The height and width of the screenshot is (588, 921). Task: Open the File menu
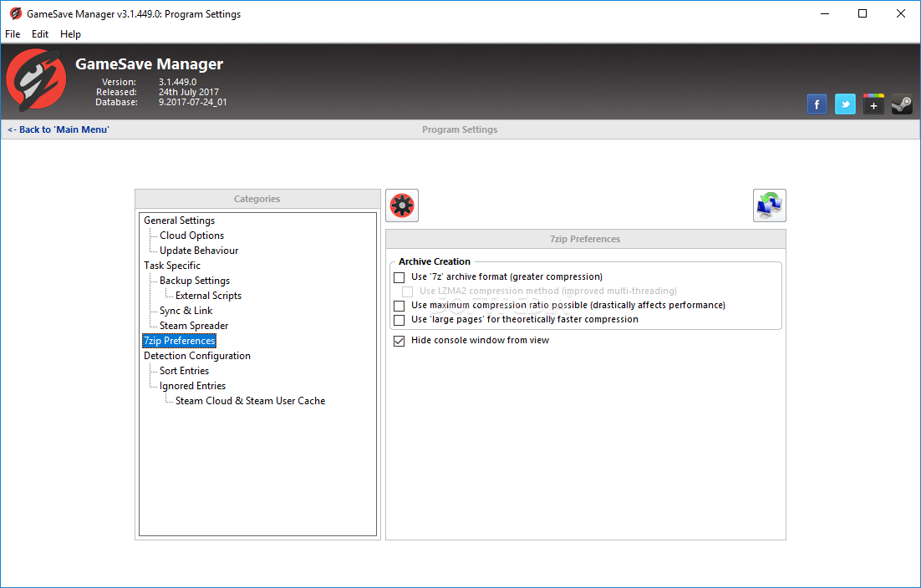[13, 34]
